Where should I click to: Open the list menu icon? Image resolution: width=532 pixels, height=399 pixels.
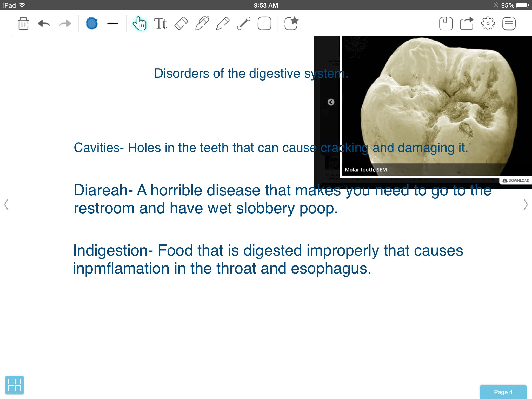pos(509,24)
